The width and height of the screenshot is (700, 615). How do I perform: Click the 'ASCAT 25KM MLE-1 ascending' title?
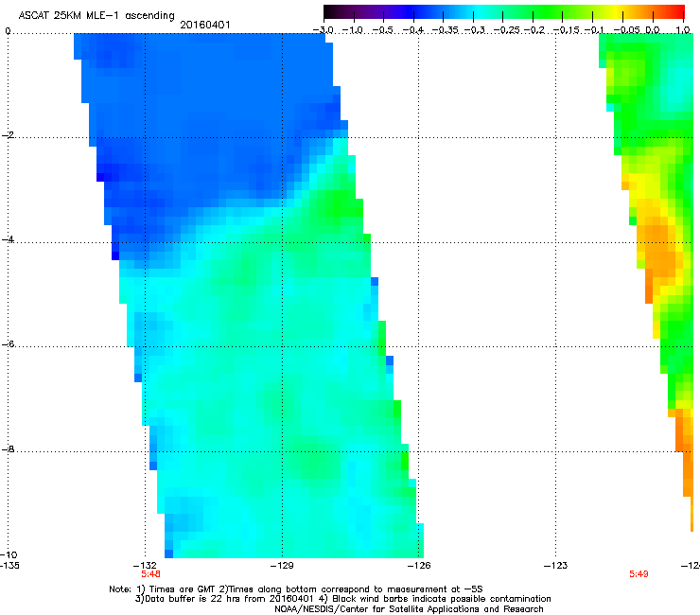pos(96,15)
